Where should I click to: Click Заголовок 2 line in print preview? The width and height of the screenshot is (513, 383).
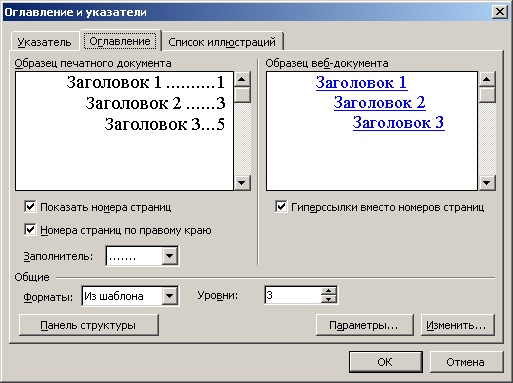pyautogui.click(x=155, y=103)
